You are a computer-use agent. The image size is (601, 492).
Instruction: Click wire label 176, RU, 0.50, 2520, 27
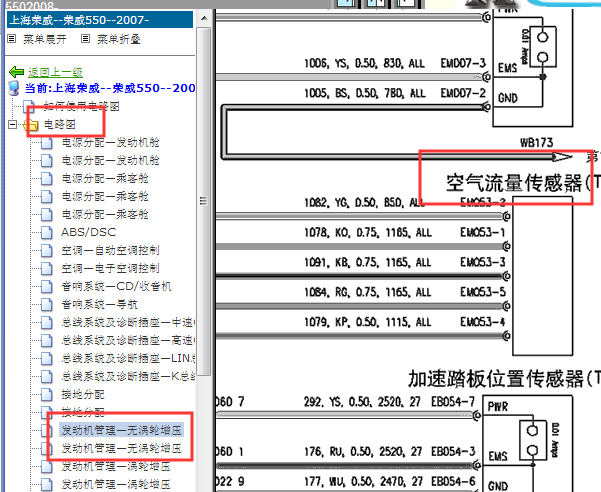pyautogui.click(x=363, y=452)
